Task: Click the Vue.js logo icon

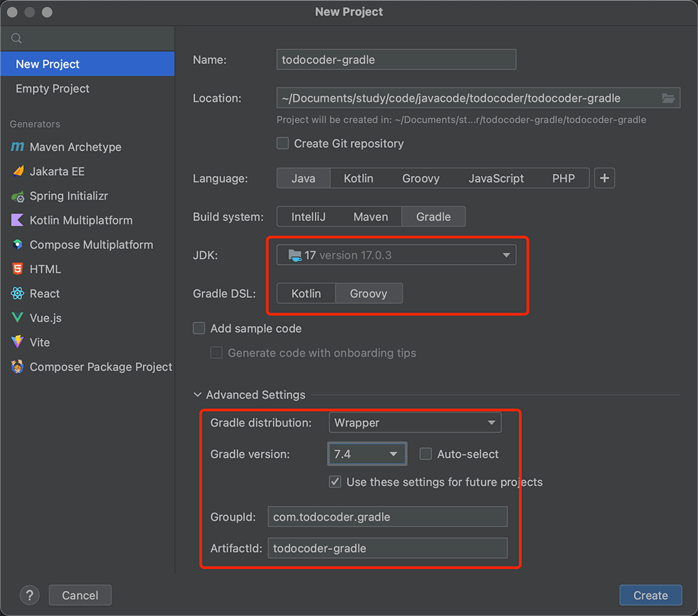Action: tap(17, 318)
